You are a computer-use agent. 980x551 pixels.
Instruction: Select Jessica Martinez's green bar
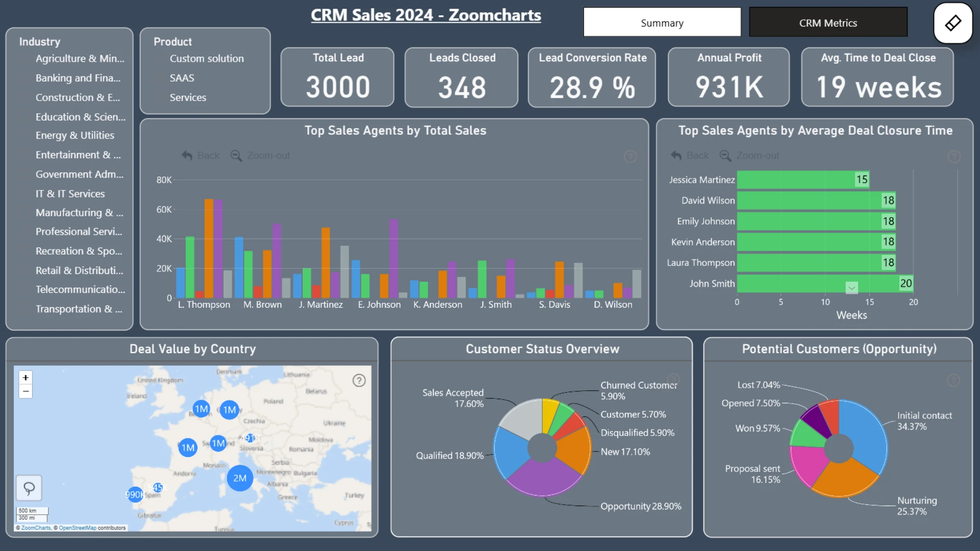(x=803, y=180)
